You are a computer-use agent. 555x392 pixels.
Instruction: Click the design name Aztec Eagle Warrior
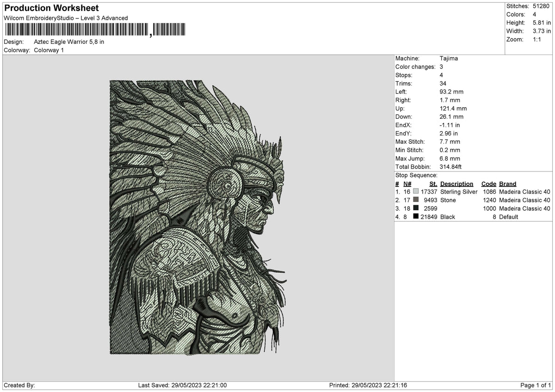pos(69,42)
